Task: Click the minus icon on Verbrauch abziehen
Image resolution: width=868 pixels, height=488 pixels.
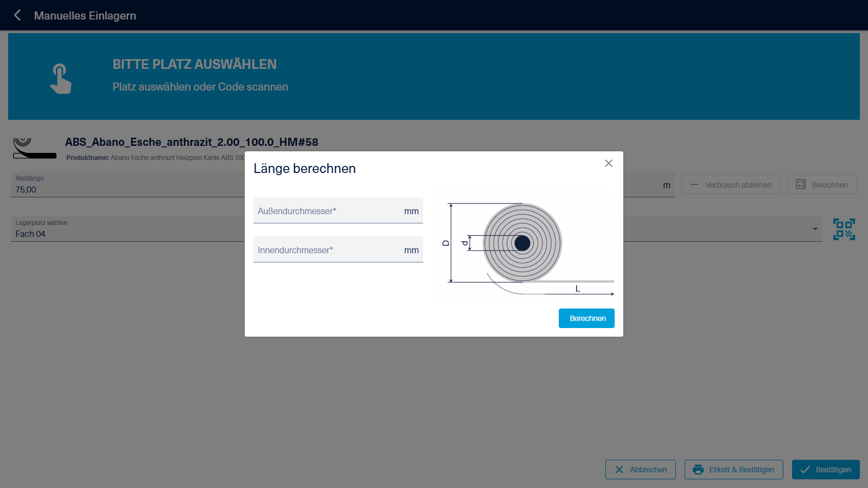Action: (x=694, y=184)
